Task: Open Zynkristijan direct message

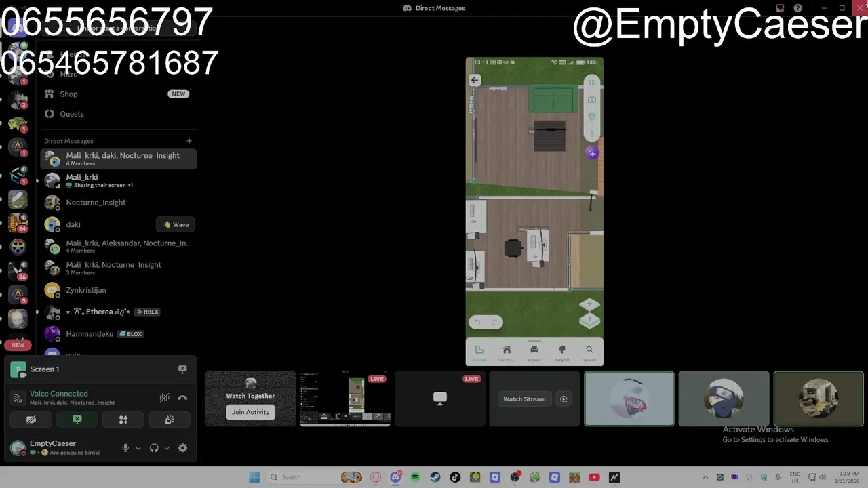Action: (119, 290)
